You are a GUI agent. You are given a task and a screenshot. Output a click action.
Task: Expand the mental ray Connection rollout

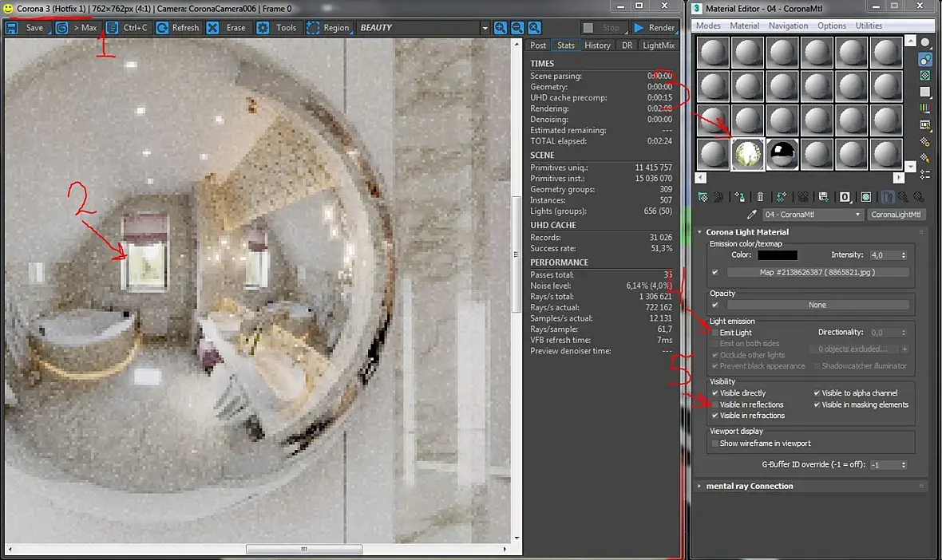pos(750,486)
